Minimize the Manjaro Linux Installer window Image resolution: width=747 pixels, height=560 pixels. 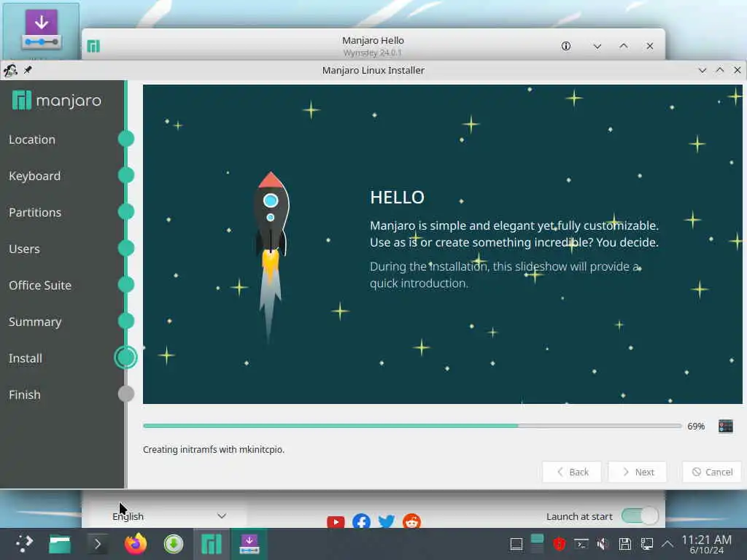(703, 70)
